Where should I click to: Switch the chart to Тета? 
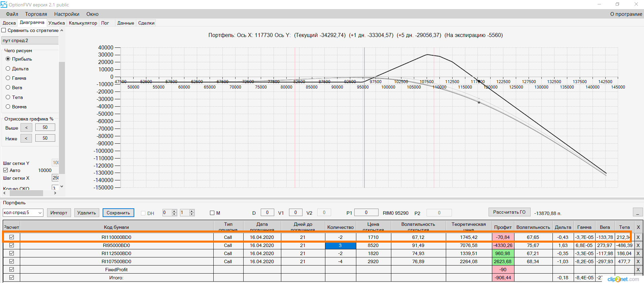click(x=8, y=97)
